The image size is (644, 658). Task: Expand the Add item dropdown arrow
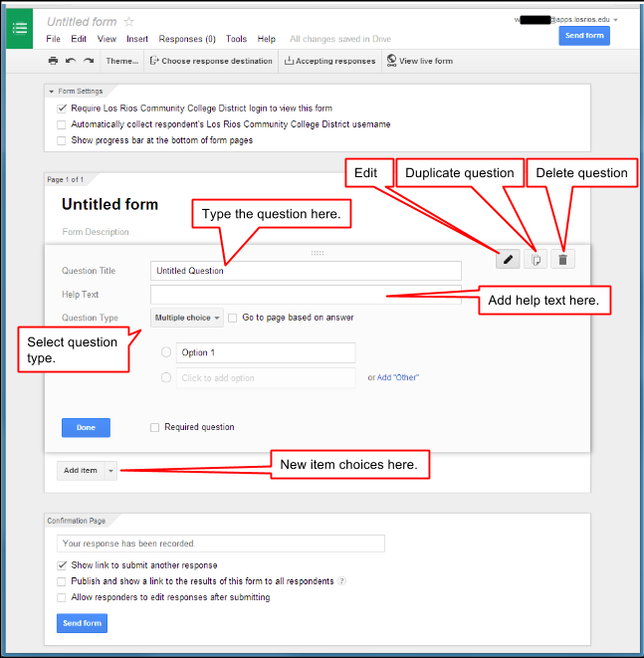tap(111, 470)
